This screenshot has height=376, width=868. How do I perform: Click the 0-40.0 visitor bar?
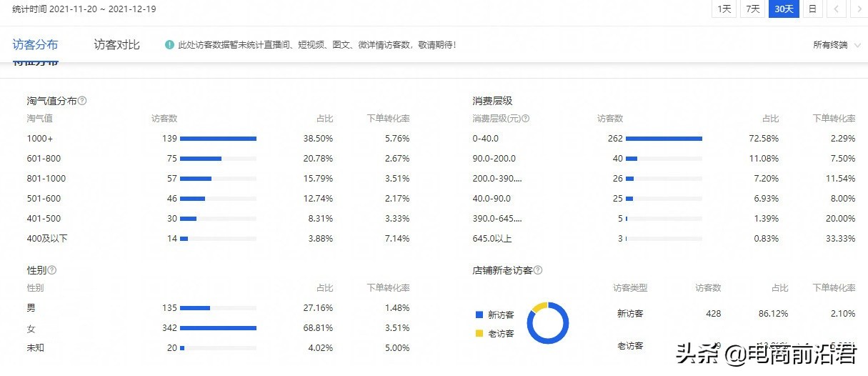click(664, 139)
